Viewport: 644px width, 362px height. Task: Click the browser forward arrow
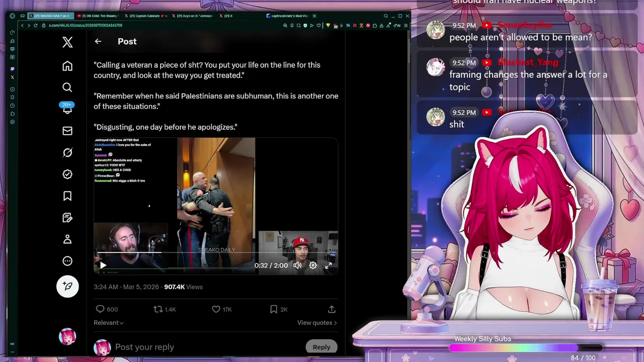pos(29,25)
